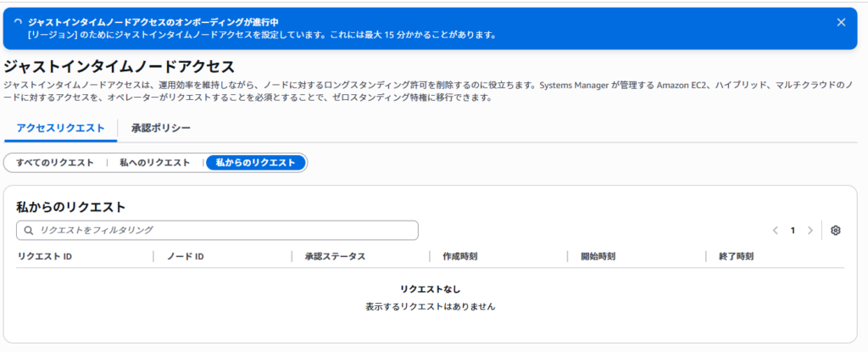Click the loading spinner icon in banner

click(19, 21)
